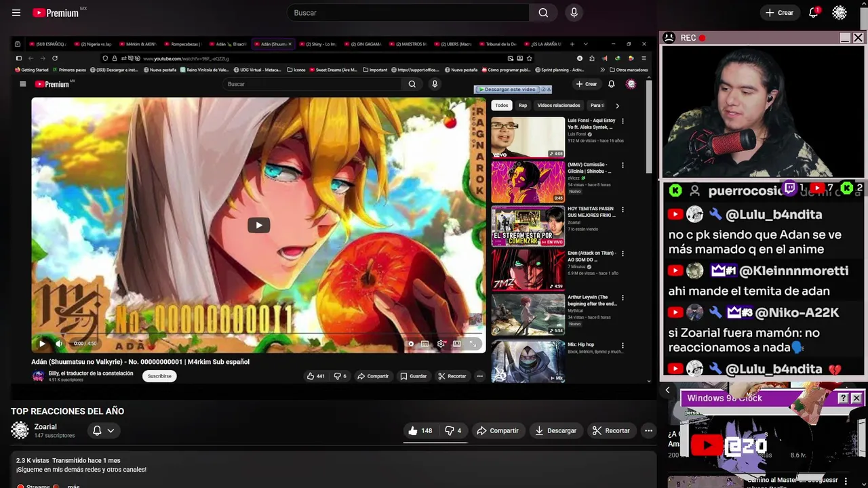The width and height of the screenshot is (868, 488).
Task: Seek on the inner video progress bar
Action: point(258,335)
